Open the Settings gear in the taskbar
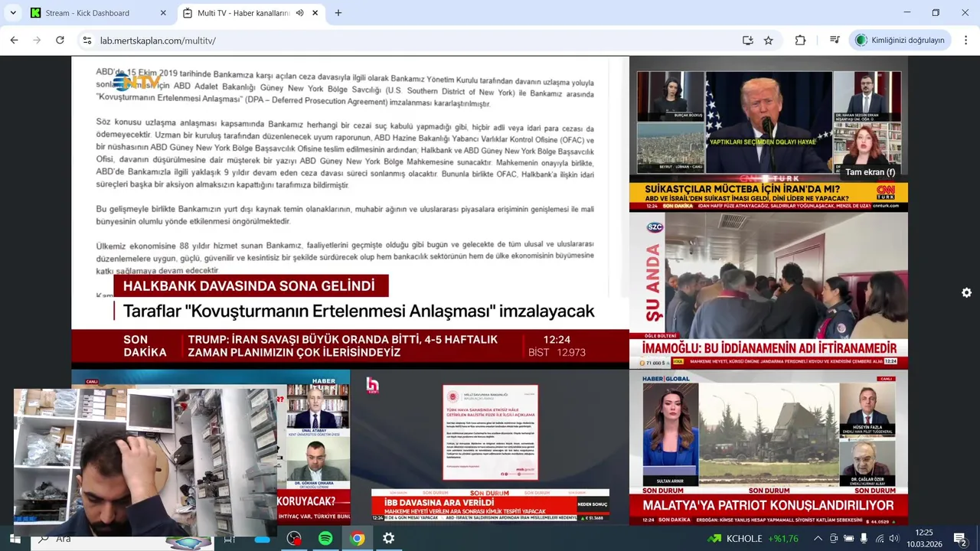980x551 pixels. (x=388, y=539)
